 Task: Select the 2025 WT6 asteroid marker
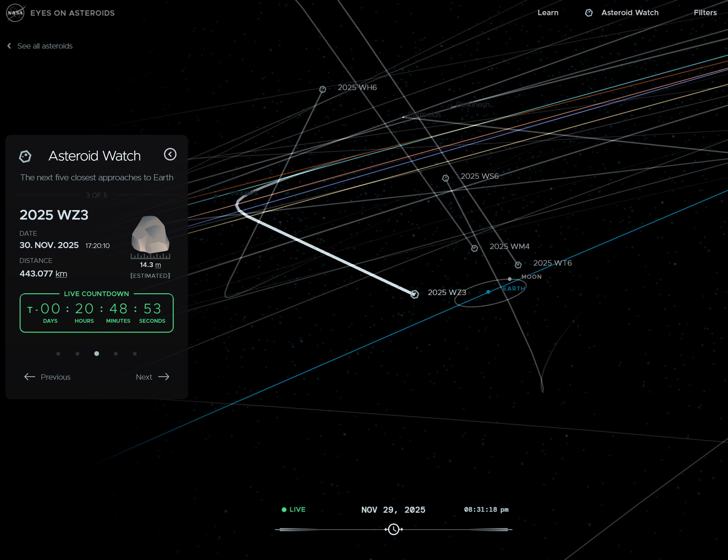pos(518,265)
